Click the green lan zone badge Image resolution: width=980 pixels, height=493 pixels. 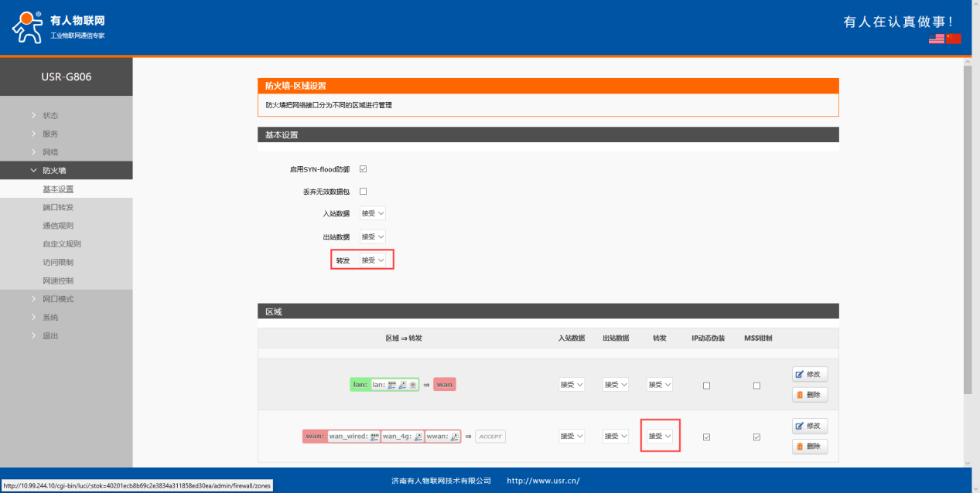(x=359, y=384)
